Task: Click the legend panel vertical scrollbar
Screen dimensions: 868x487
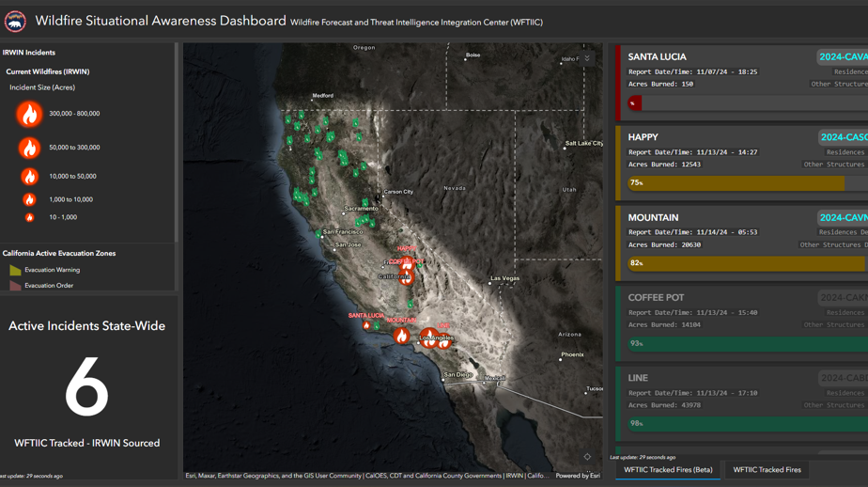Action: pos(177,142)
